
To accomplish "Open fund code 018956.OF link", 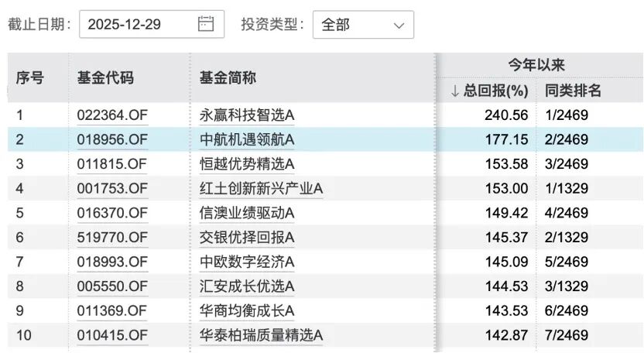I will (112, 140).
